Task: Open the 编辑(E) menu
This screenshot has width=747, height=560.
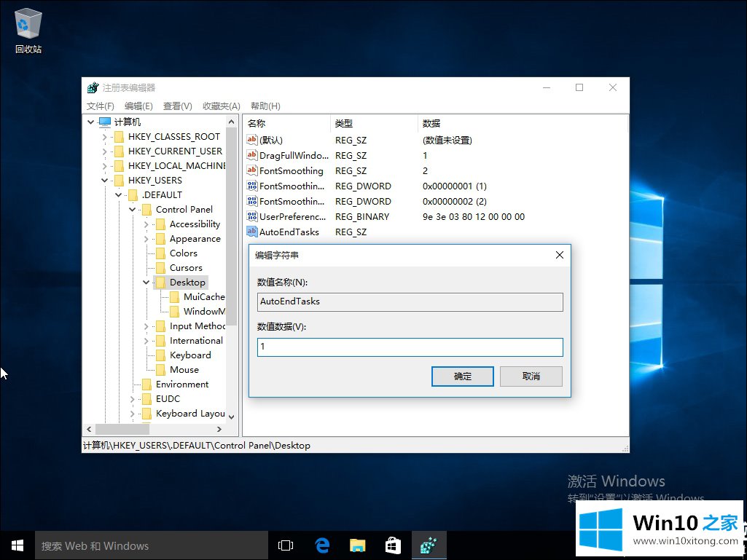Action: pos(138,106)
